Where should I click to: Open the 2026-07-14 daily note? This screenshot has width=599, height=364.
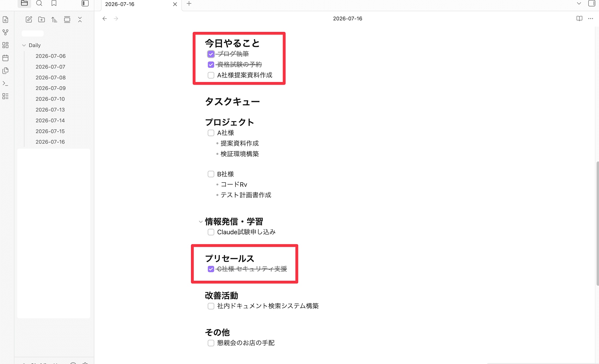click(x=50, y=121)
